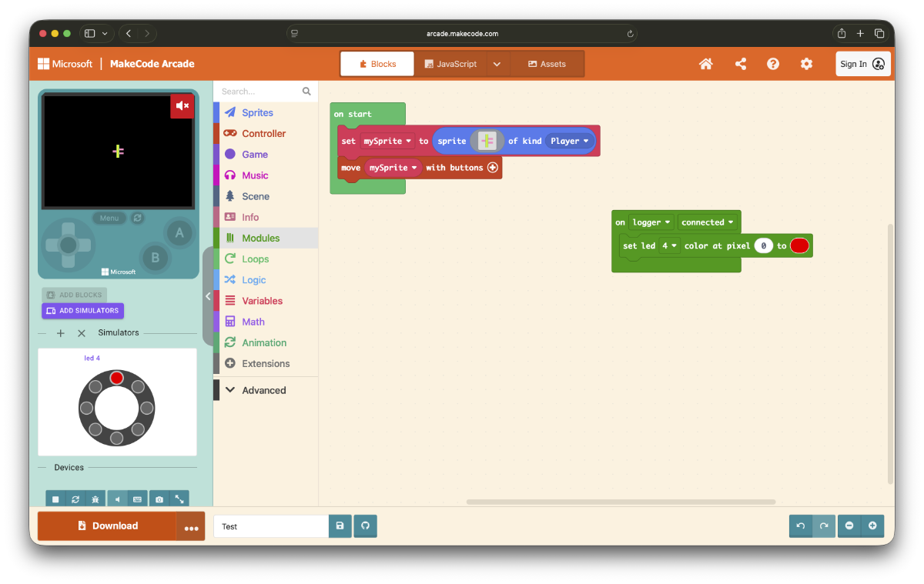The width and height of the screenshot is (924, 584).
Task: Edit the pixel index value 0
Action: point(763,245)
